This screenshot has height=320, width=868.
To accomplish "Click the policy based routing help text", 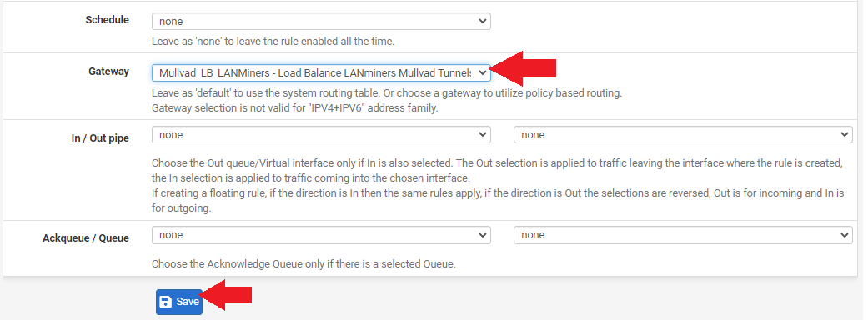I will (387, 93).
